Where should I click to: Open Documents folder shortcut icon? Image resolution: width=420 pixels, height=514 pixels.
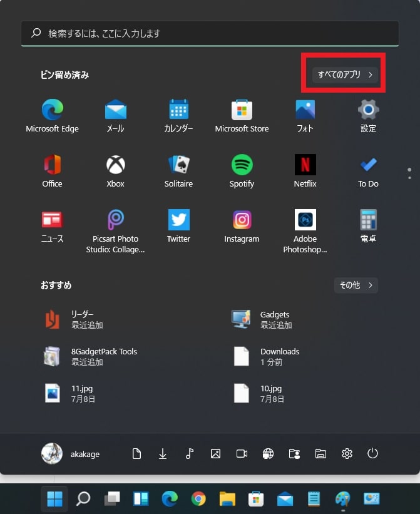click(x=136, y=454)
